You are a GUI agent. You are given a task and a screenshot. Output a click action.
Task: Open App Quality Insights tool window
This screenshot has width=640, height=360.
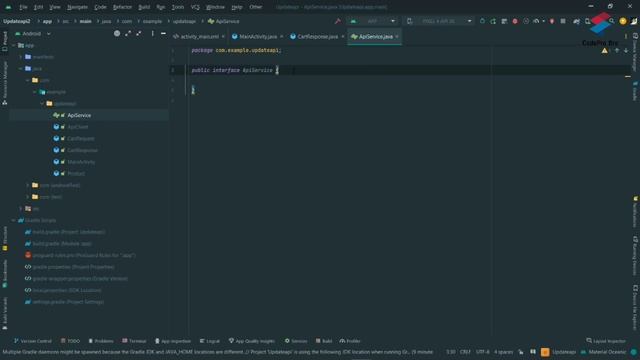[252, 341]
